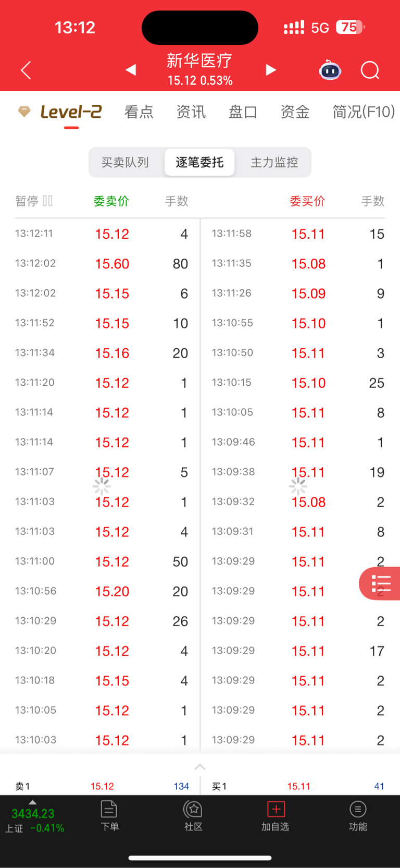
Task: Select the 逐笔委托 segment
Action: 199,162
